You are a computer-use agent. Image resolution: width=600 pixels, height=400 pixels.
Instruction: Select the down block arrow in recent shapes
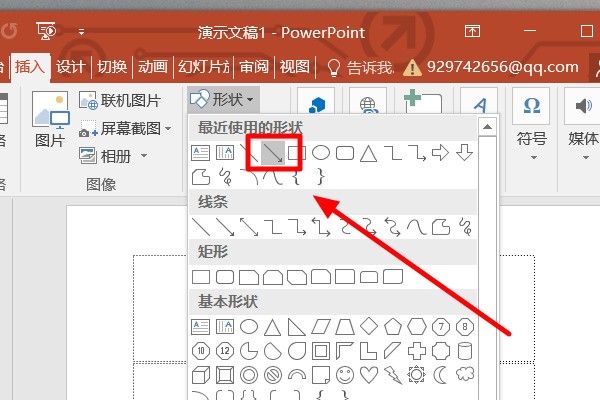point(465,153)
